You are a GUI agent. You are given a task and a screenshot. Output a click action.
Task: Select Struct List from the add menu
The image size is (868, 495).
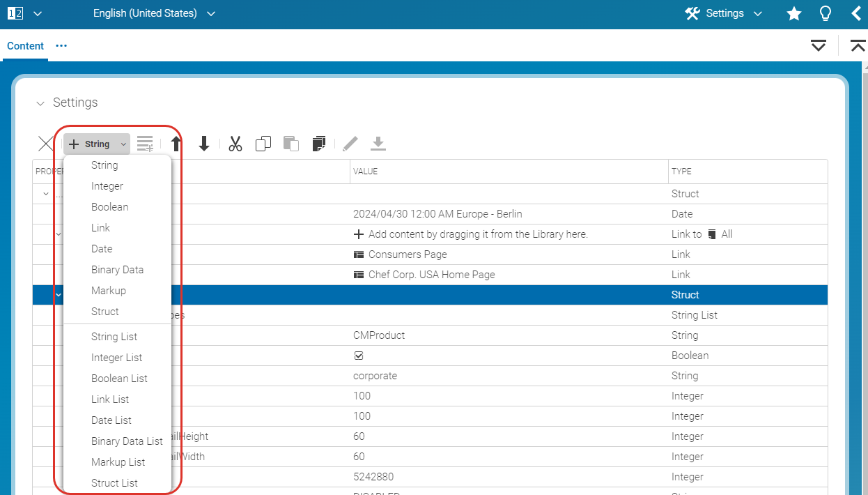[114, 483]
